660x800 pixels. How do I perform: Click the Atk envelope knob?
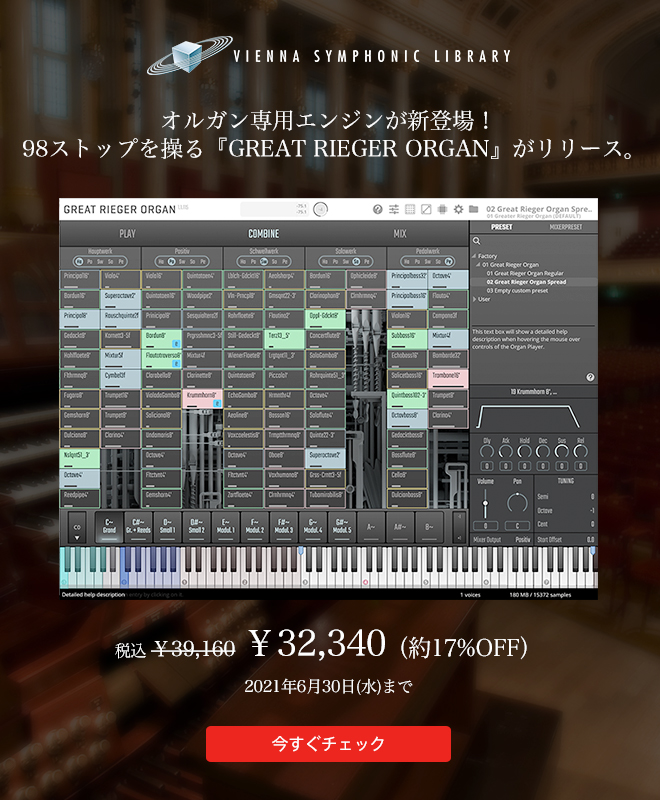pos(505,452)
